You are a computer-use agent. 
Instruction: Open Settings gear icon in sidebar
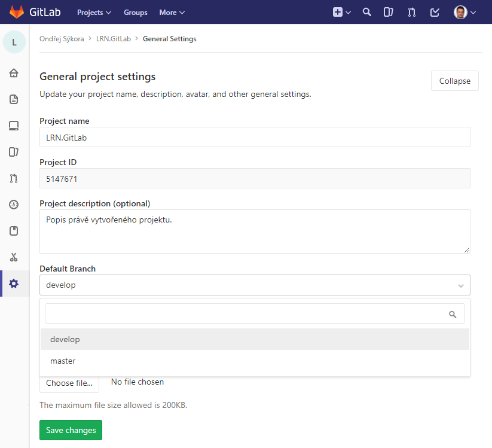tap(14, 284)
